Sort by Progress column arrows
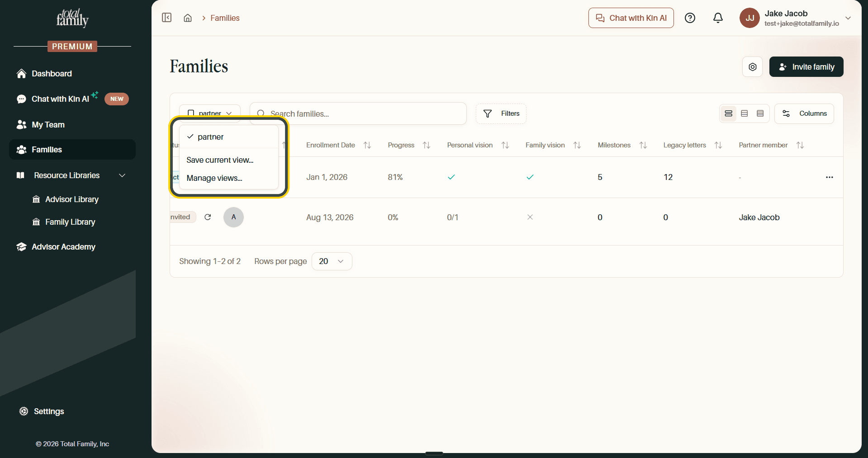Viewport: 868px width, 458px height. point(427,145)
